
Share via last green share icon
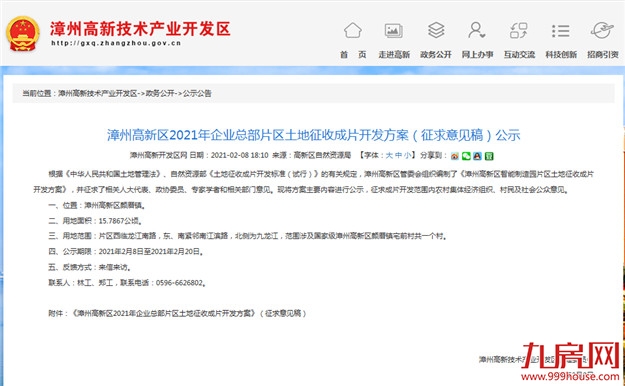point(489,156)
